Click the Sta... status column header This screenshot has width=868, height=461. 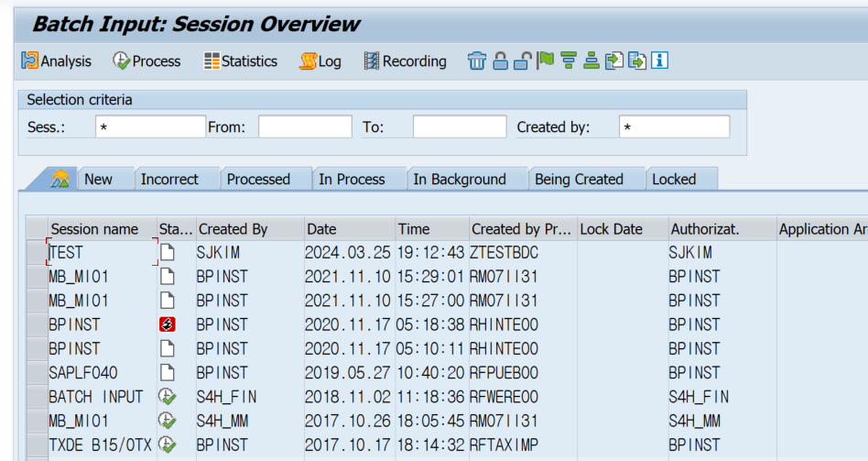[x=176, y=229]
